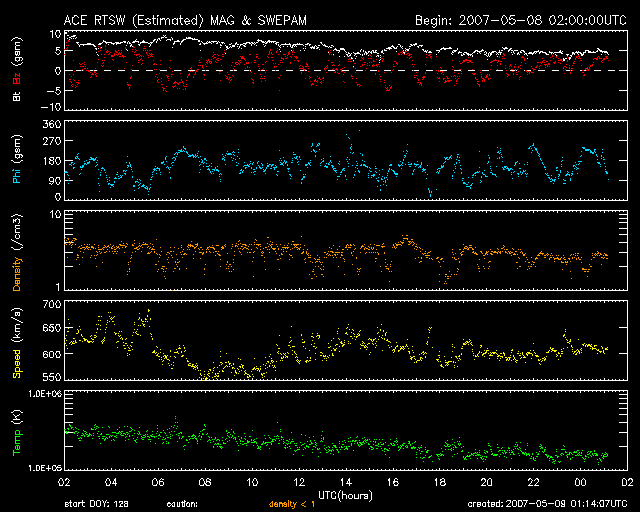Click the "created: 2007-05-09 01:14:07UTC" timestamp

[x=547, y=504]
